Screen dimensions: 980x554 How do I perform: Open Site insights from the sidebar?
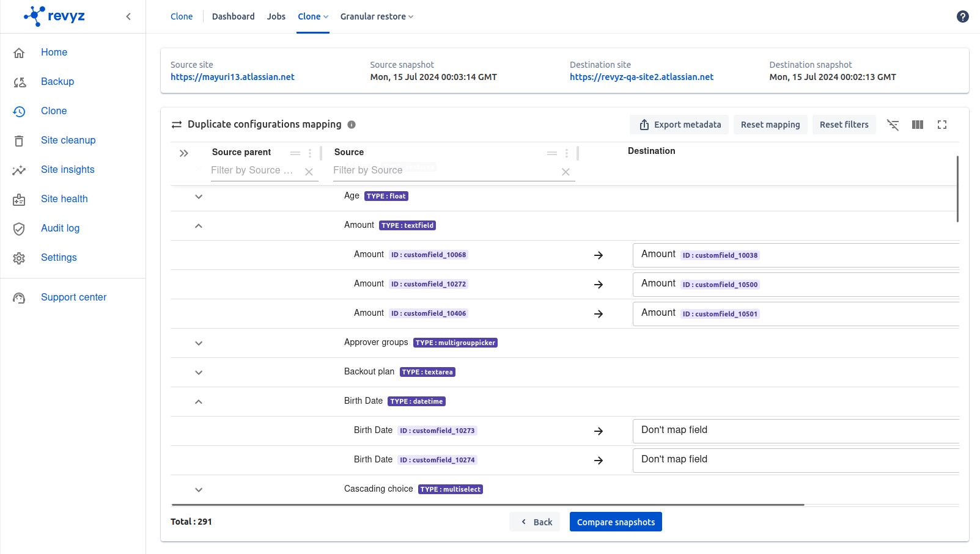point(67,170)
